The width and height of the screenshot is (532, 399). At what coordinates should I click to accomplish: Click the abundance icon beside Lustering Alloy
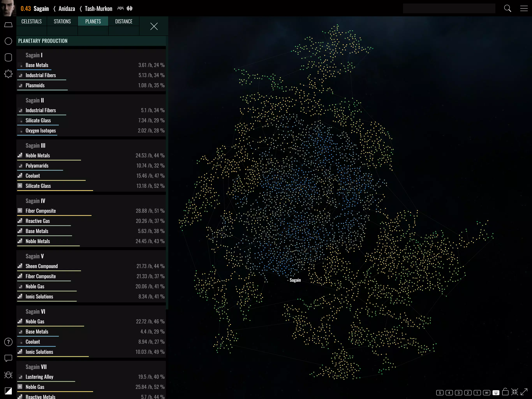pos(20,377)
